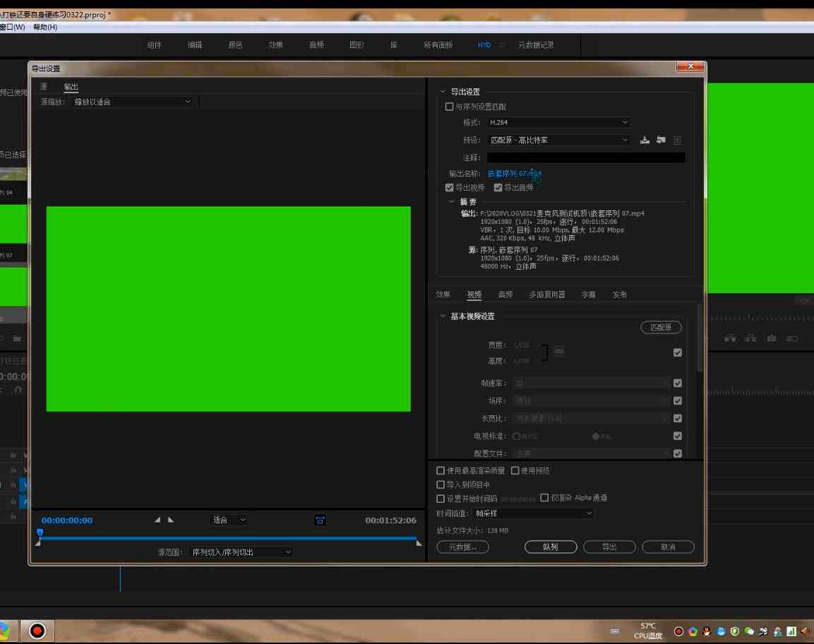Image resolution: width=814 pixels, height=644 pixels.
Task: Open the 时间插值 dropdown
Action: point(533,513)
